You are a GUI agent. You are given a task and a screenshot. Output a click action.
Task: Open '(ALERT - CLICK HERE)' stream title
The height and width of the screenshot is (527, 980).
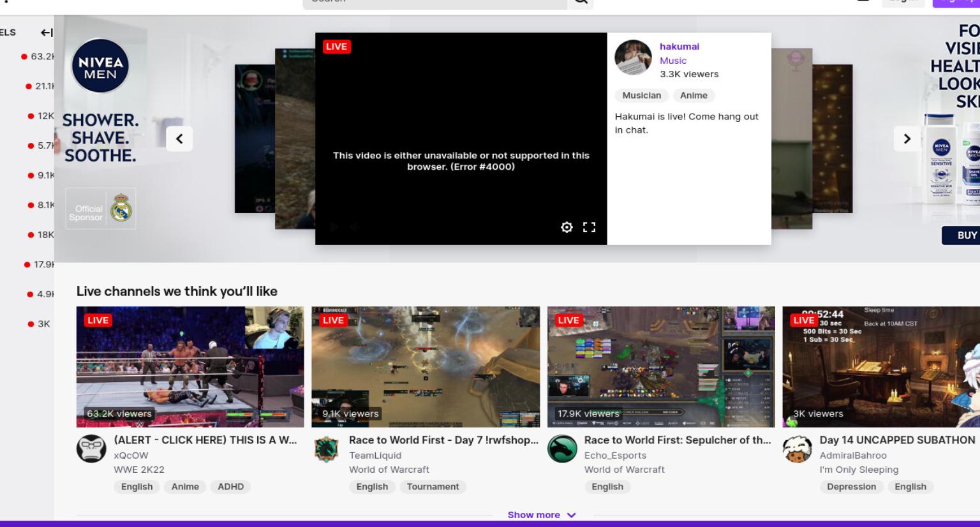click(x=205, y=440)
